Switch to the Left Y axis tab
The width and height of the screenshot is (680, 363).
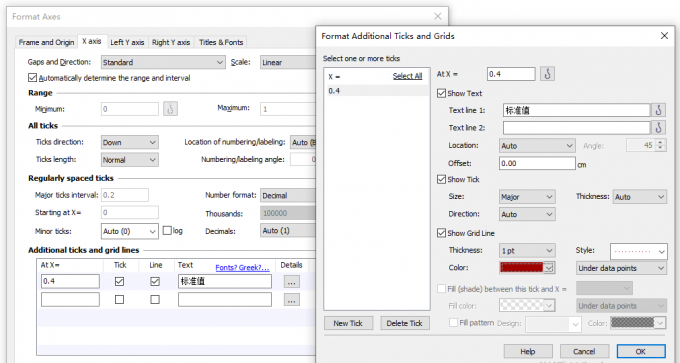[x=127, y=43]
